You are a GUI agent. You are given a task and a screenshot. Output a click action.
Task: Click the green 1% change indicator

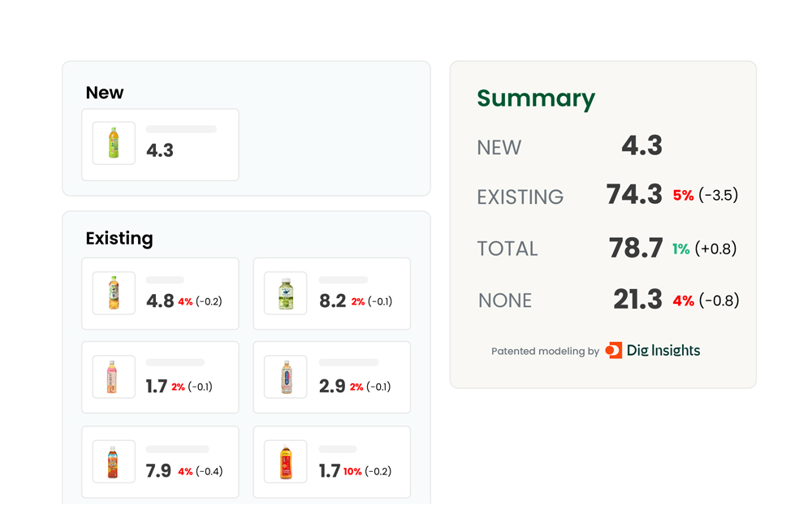point(680,249)
